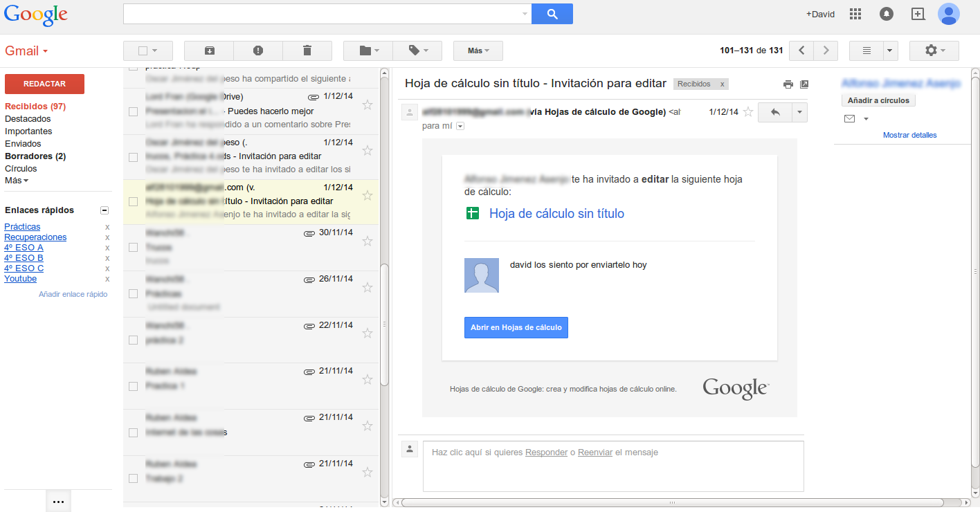This screenshot has height=512, width=980.
Task: Star the 'Trabajo 2' email
Action: tap(367, 472)
